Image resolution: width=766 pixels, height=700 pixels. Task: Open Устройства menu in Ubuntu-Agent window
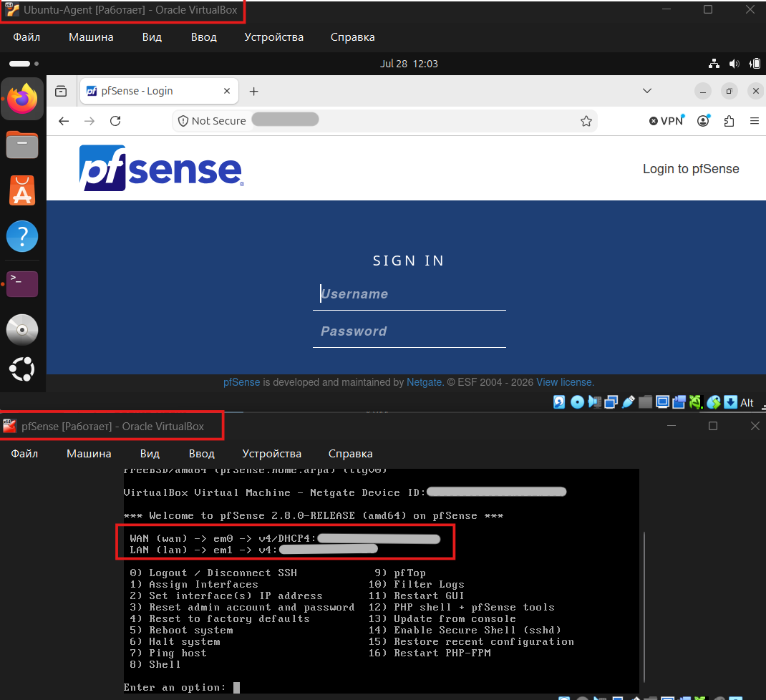tap(274, 37)
